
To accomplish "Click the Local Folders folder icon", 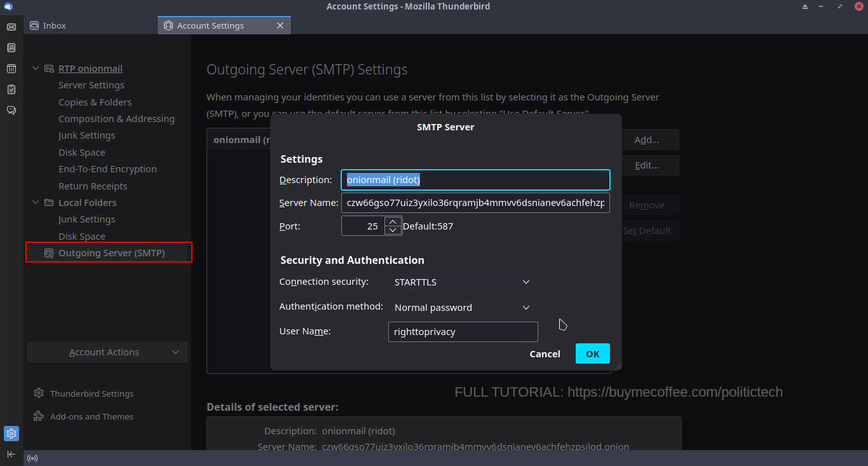I will pyautogui.click(x=49, y=203).
